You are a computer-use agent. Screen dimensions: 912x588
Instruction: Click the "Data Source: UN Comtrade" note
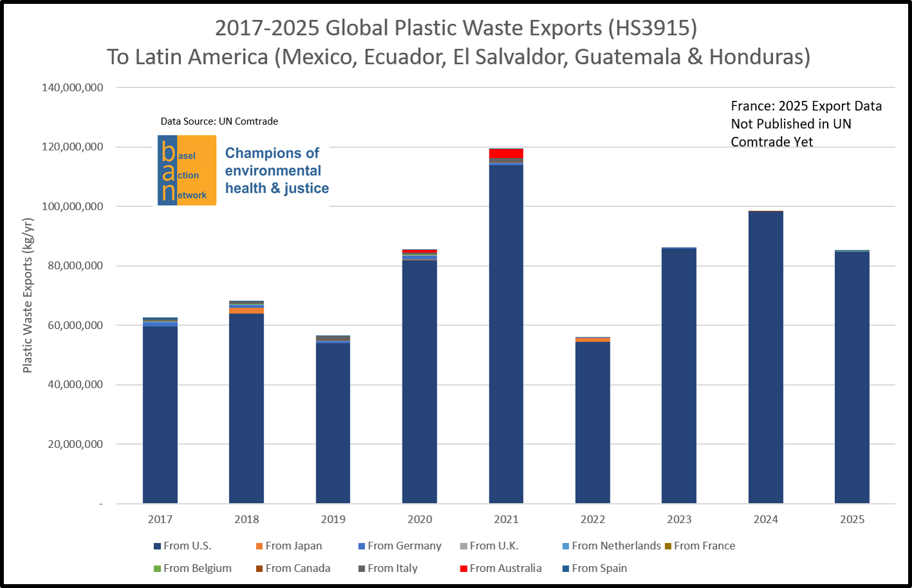tap(219, 121)
